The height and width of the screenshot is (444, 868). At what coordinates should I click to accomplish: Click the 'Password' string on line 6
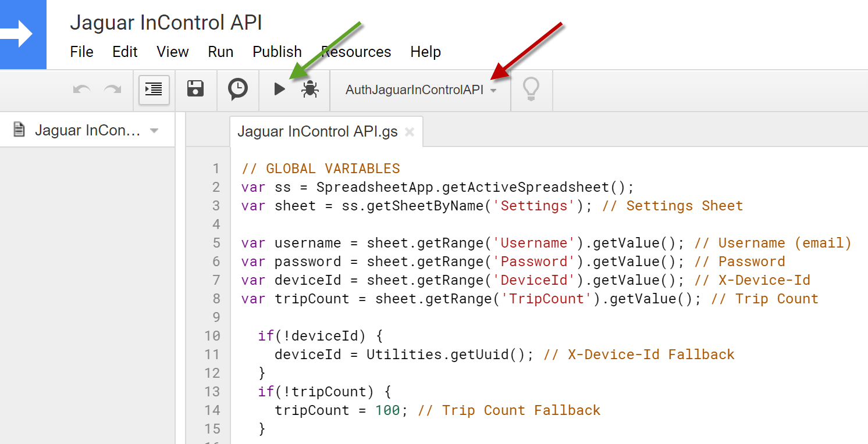tap(533, 262)
